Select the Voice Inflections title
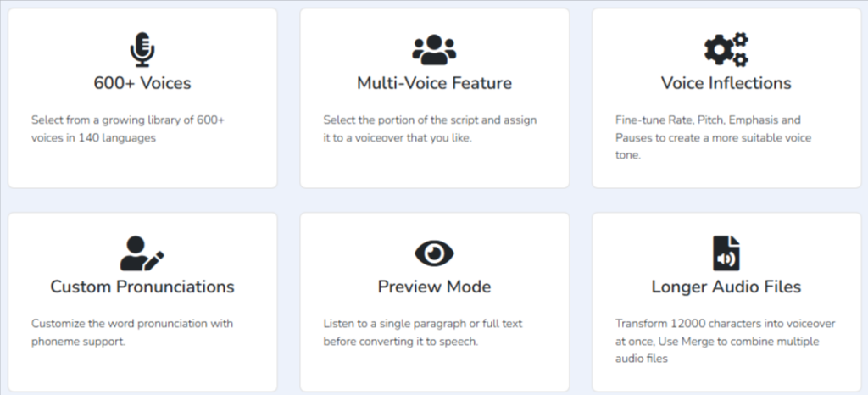The image size is (868, 395). click(x=726, y=83)
